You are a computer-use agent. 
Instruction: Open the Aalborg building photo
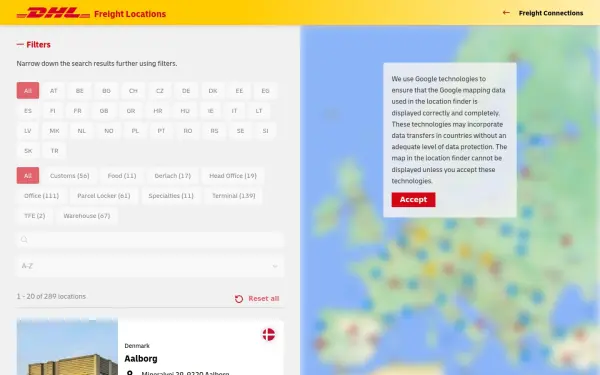click(67, 347)
